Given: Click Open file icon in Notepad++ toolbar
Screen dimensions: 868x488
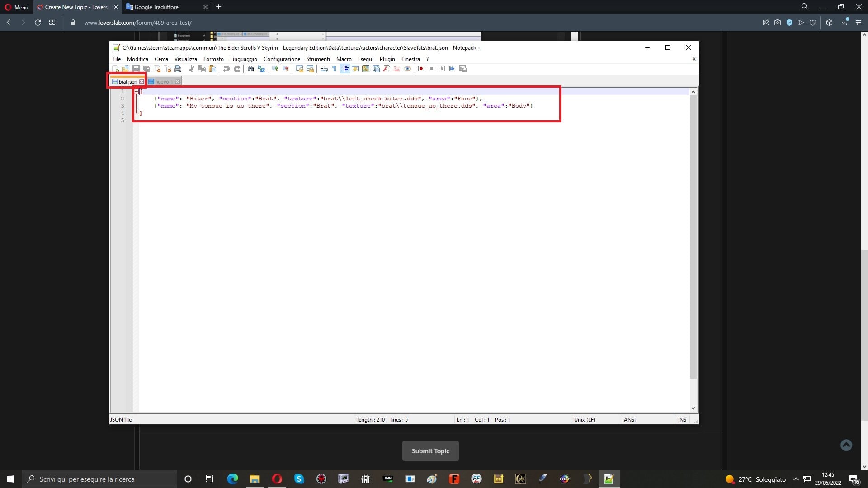Looking at the screenshot, I should 126,69.
